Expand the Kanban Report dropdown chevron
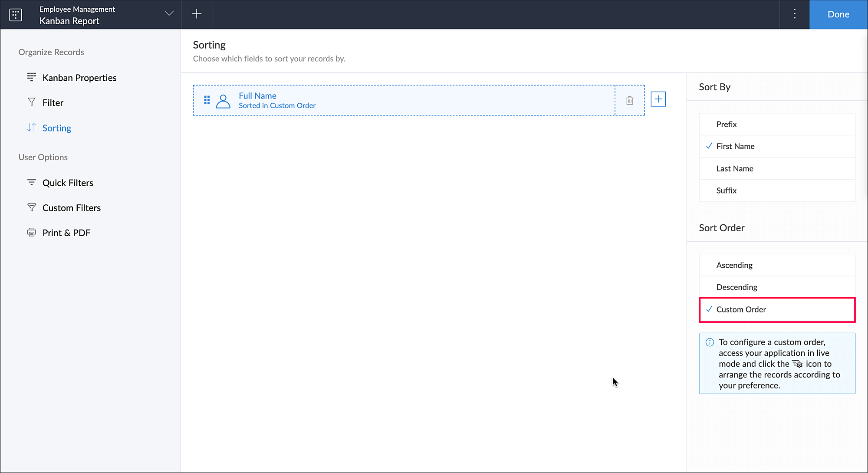 tap(169, 14)
